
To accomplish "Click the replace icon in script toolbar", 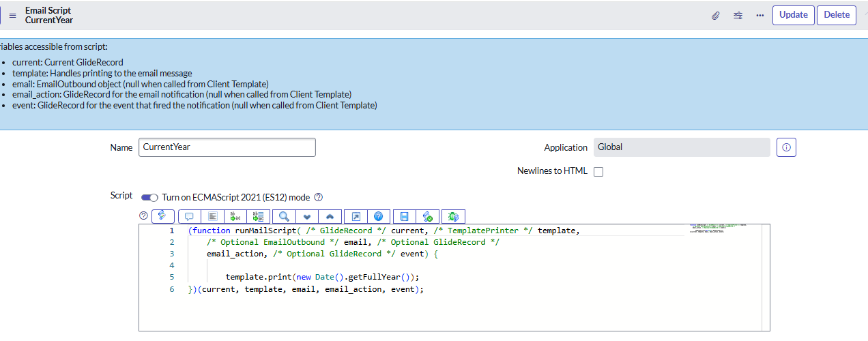I will [236, 216].
